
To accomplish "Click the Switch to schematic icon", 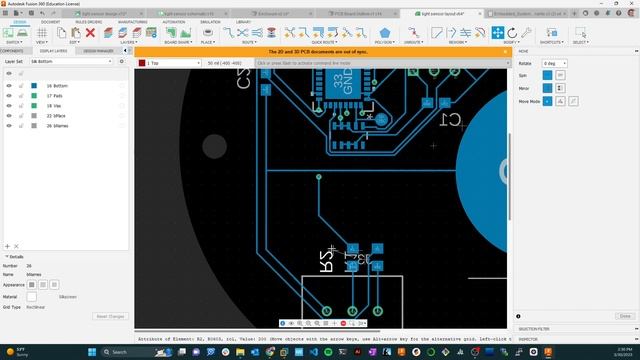I will point(8,33).
